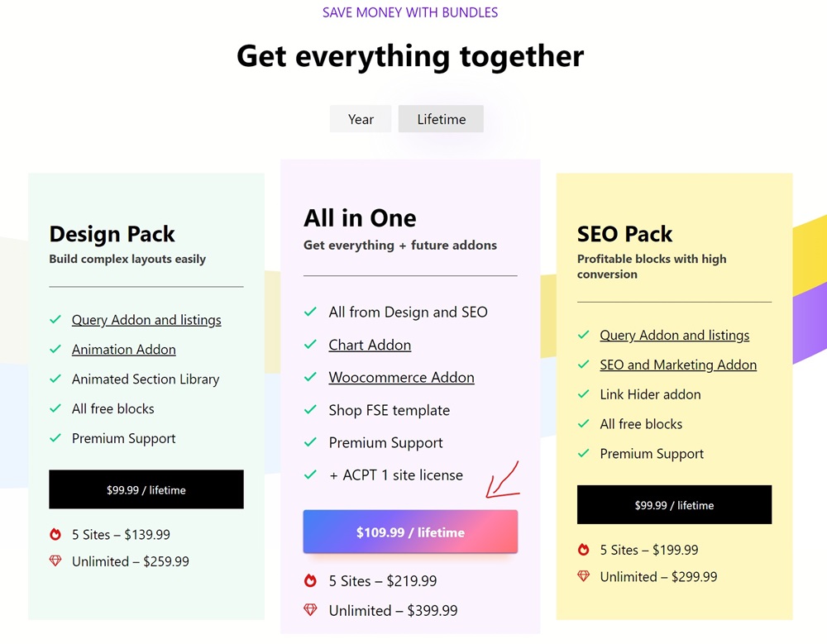Click flame icon beside All in One $219.99

tap(310, 580)
